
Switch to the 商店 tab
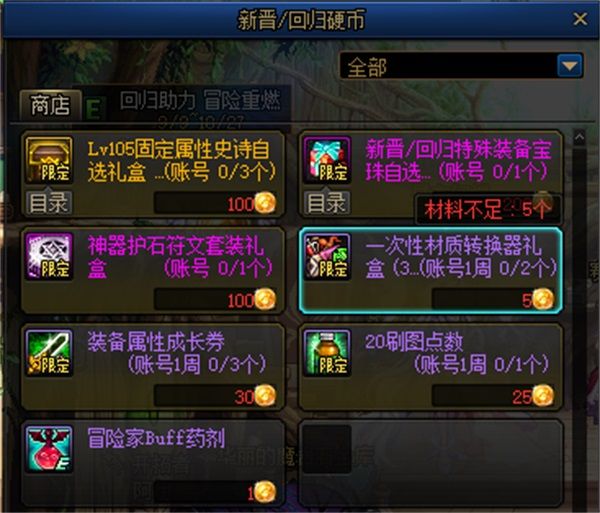[51, 104]
